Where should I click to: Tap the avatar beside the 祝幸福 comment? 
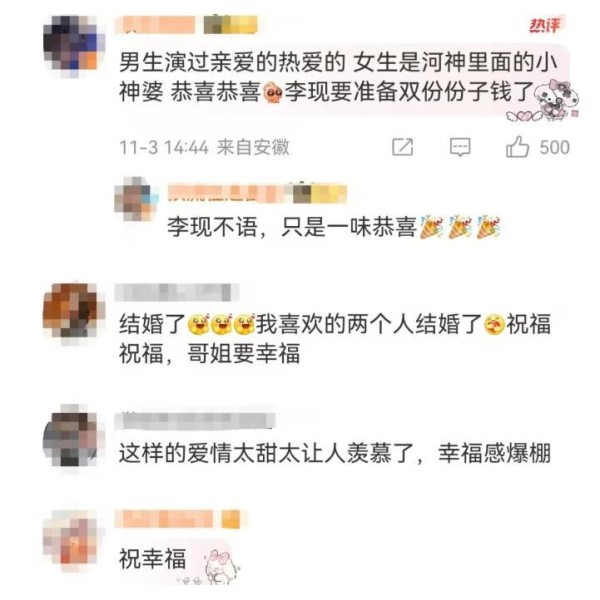point(73,541)
